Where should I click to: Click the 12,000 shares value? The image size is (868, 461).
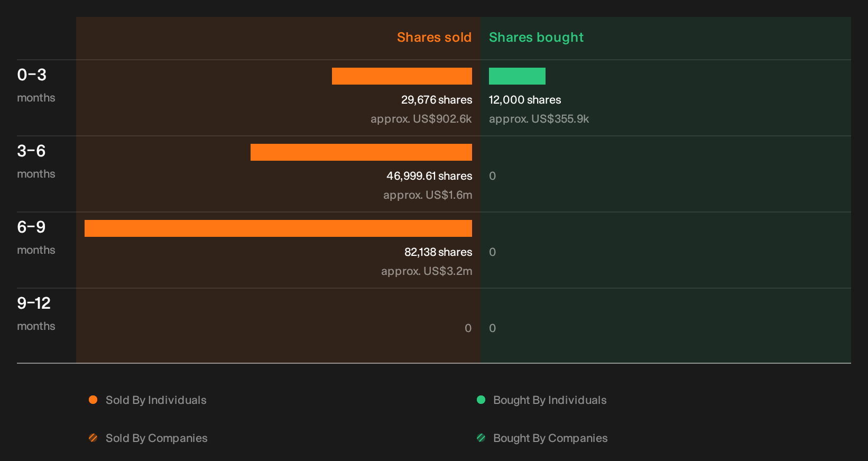click(x=525, y=100)
